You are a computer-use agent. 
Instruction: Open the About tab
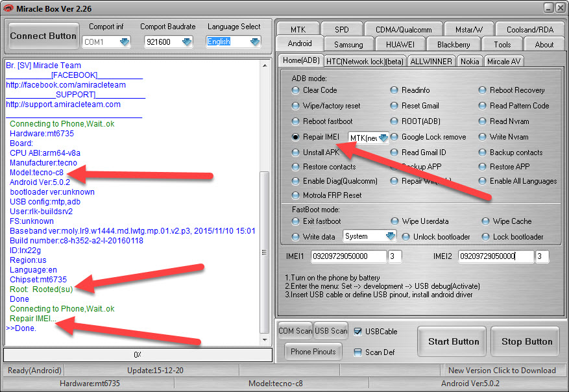coord(544,44)
